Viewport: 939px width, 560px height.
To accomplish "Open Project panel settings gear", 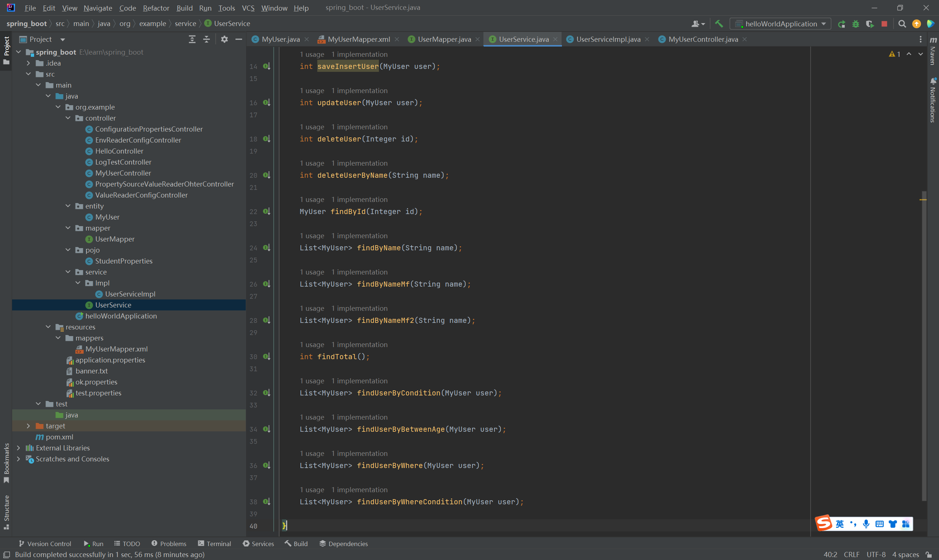I will click(x=224, y=39).
